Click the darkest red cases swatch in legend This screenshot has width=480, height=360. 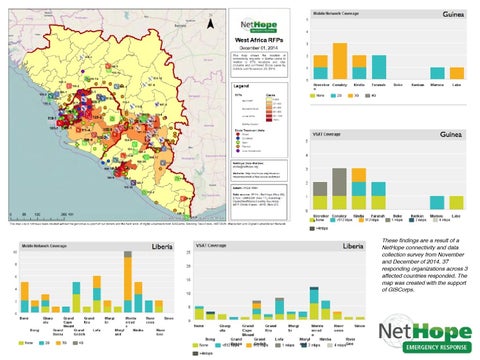[x=269, y=120]
